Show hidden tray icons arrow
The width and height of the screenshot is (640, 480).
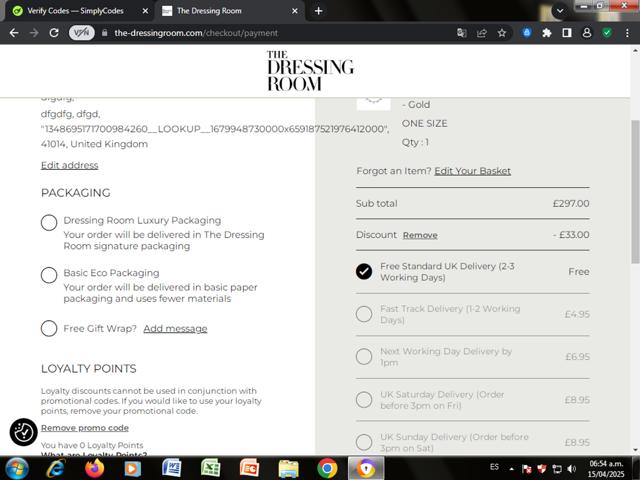[511, 469]
